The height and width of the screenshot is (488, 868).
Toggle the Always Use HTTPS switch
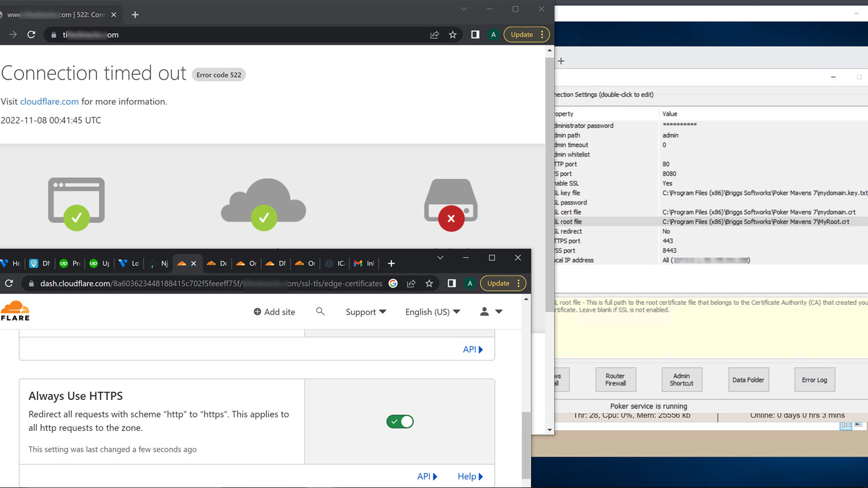click(400, 422)
